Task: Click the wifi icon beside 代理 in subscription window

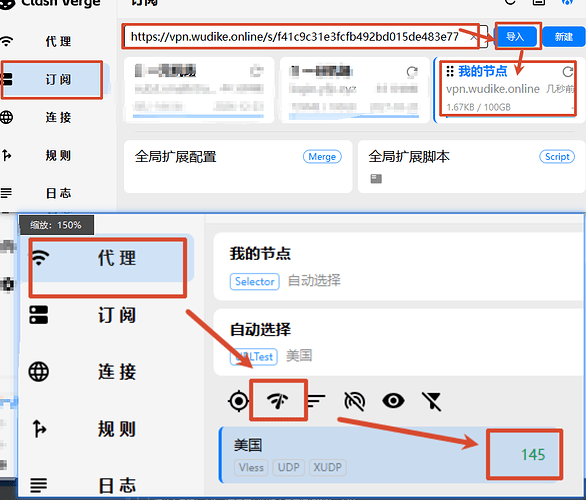Action: point(6,41)
